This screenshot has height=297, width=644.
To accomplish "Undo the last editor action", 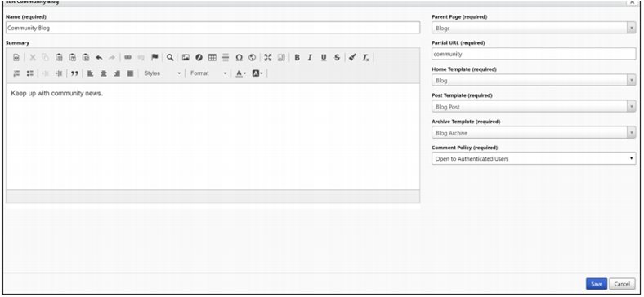I will pyautogui.click(x=99, y=58).
